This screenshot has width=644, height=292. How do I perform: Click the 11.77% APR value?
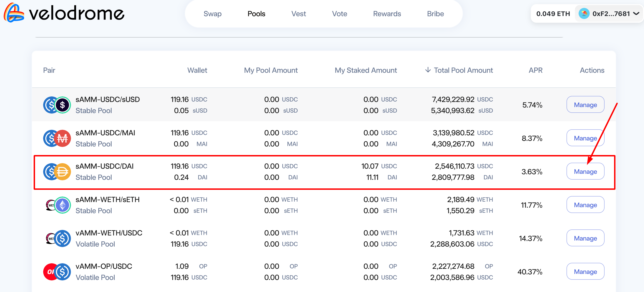[531, 205]
